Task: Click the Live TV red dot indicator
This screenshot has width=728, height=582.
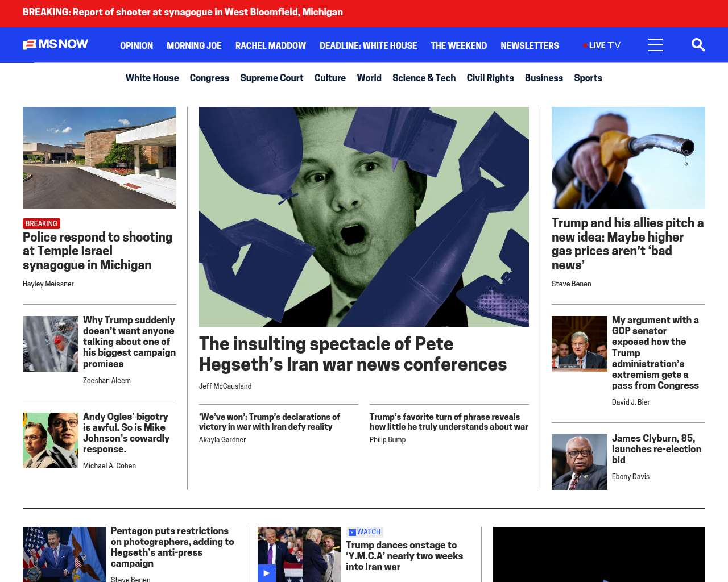Action: coord(585,45)
